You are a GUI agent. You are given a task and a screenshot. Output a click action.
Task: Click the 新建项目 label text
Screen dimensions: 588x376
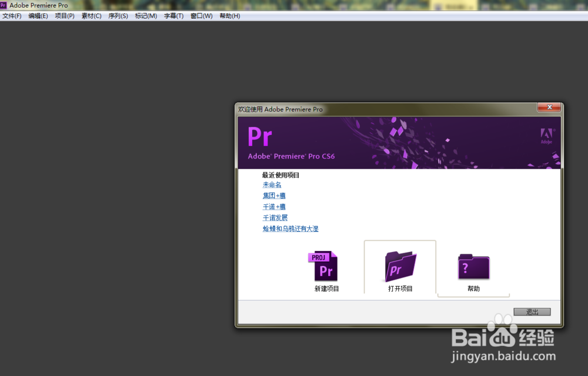[326, 288]
